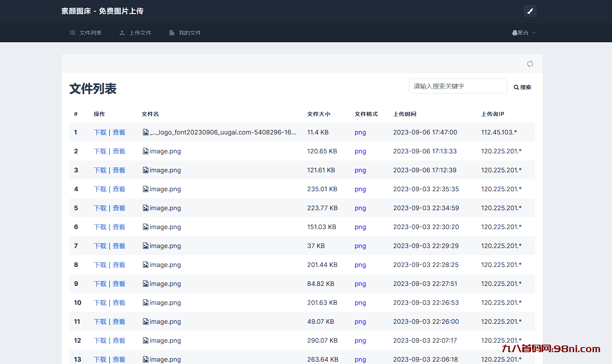Click the magnifier 搜索 search button
This screenshot has width=612, height=364.
pyautogui.click(x=522, y=87)
